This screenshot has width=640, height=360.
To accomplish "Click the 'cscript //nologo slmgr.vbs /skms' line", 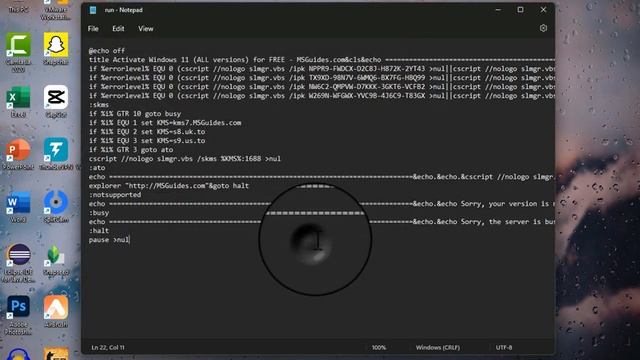I will (x=184, y=158).
